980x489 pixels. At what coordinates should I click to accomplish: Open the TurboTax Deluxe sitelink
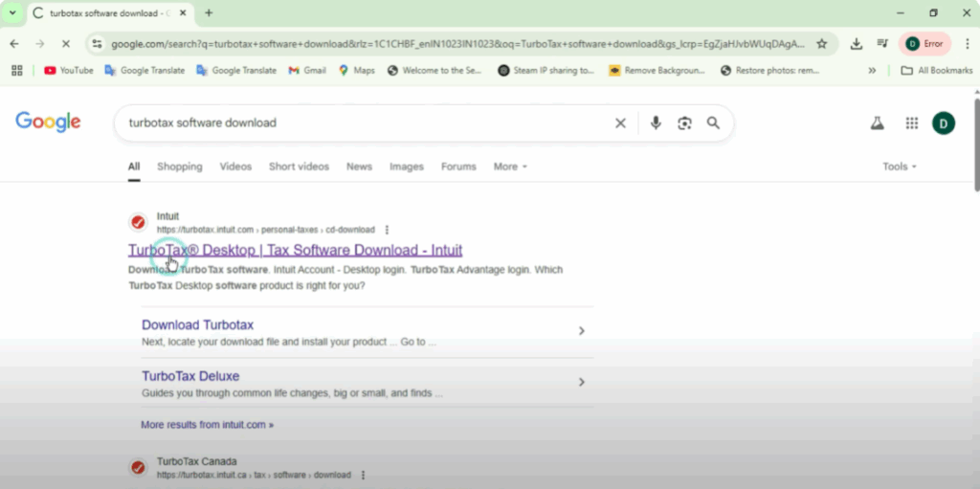(190, 376)
